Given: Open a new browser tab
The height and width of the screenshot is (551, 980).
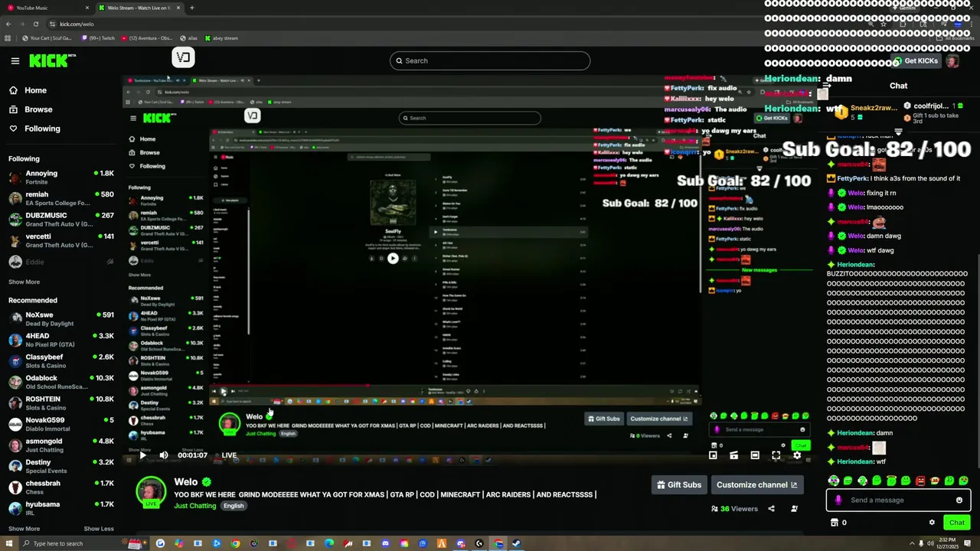Looking at the screenshot, I should pos(191,8).
